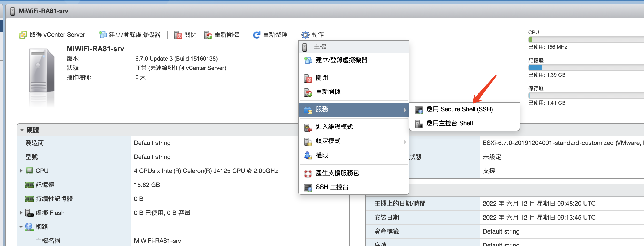Click the Services icon in dropdown menu
644x246 pixels.
(308, 110)
